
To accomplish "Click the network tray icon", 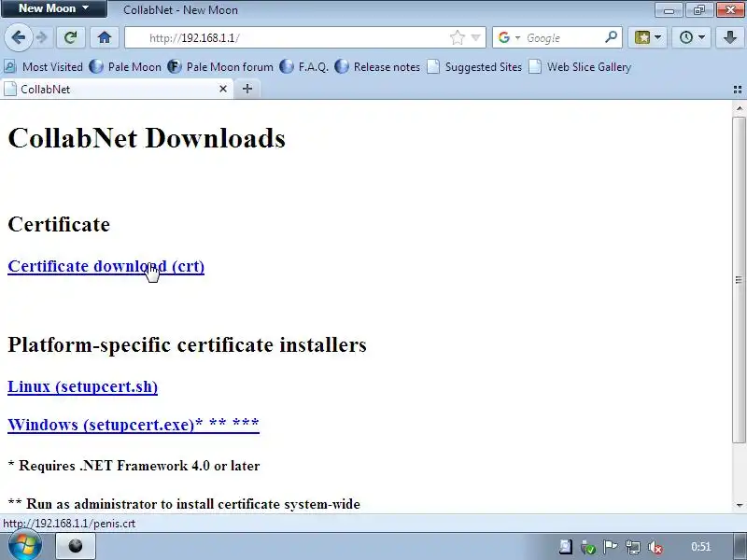I will pos(633,547).
